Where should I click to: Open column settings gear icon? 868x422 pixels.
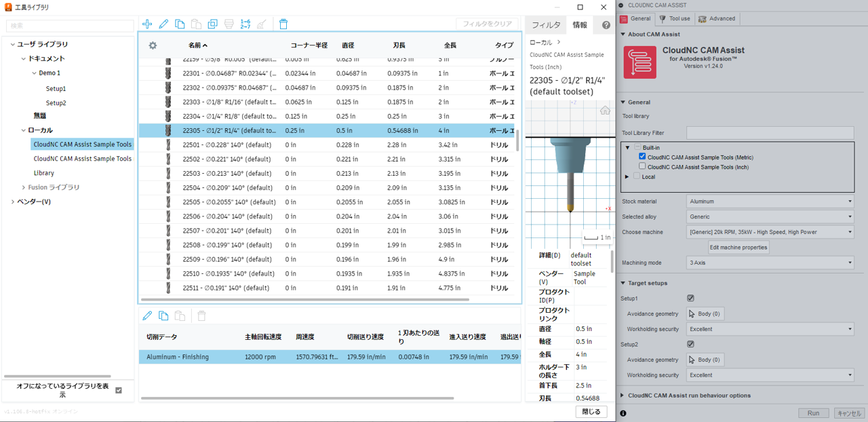click(x=153, y=45)
